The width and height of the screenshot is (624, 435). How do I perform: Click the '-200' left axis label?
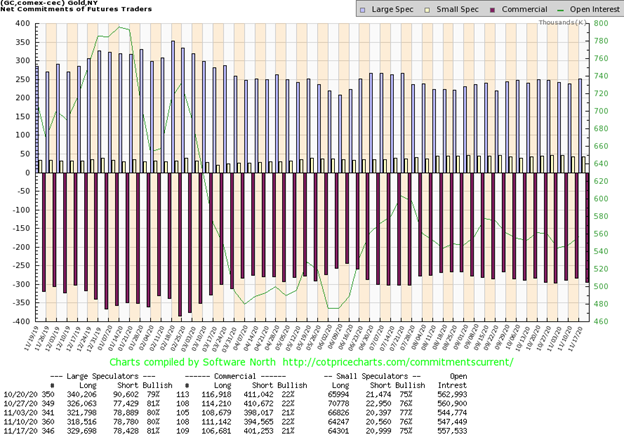(x=21, y=247)
